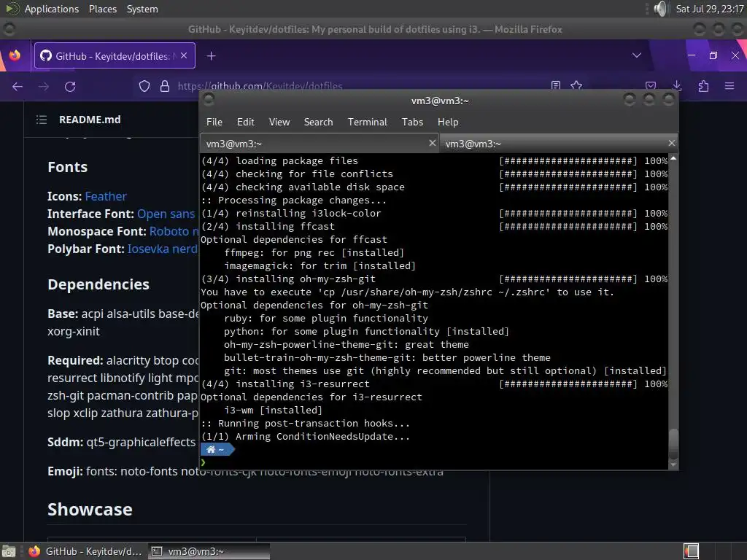Open the terminal Tabs menu
This screenshot has width=747, height=560.
point(412,122)
